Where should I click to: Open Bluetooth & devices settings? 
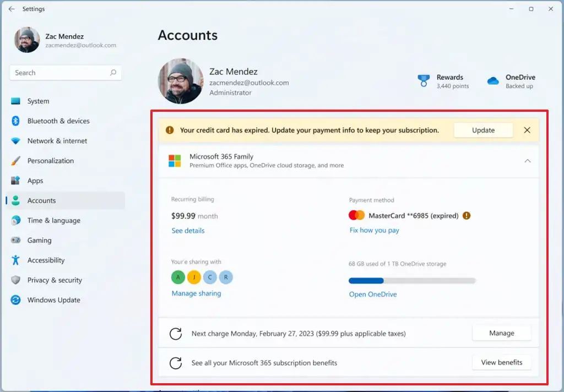[x=58, y=121]
